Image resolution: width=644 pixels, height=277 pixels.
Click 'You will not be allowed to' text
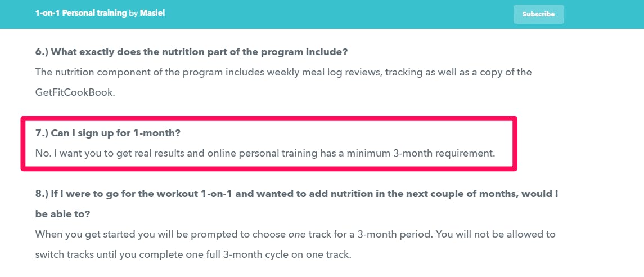[x=496, y=234]
